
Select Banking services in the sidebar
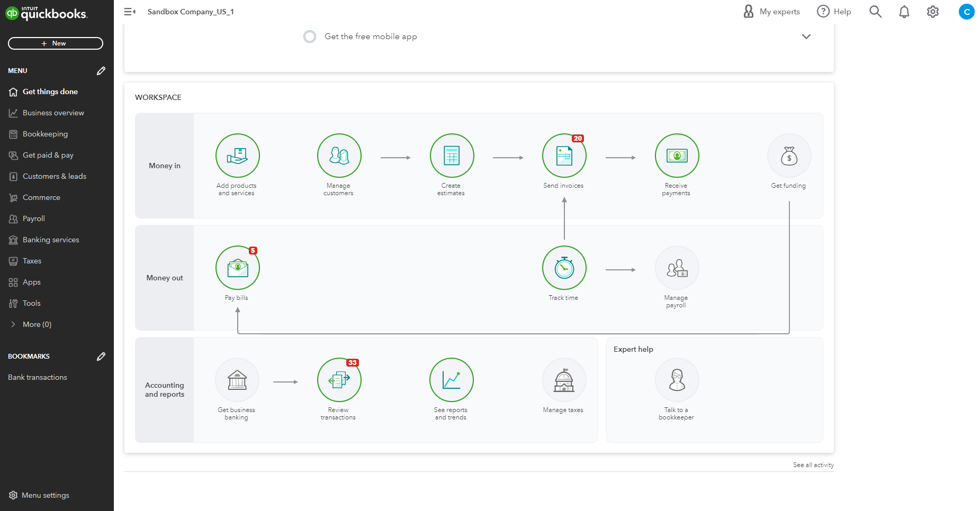pos(50,239)
